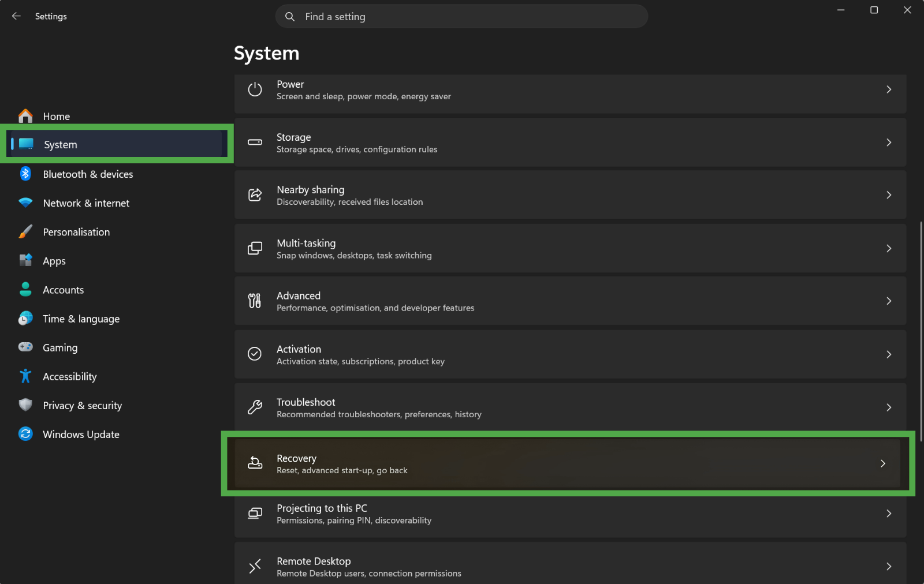Open Recovery via its right chevron
This screenshot has height=584, width=924.
click(882, 463)
